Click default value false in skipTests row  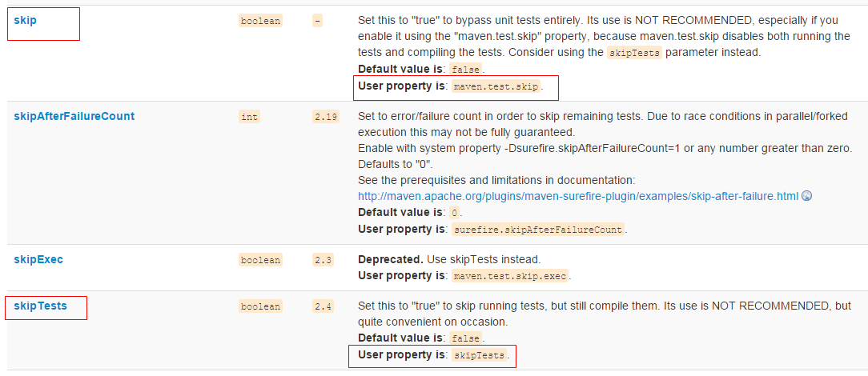pos(465,339)
